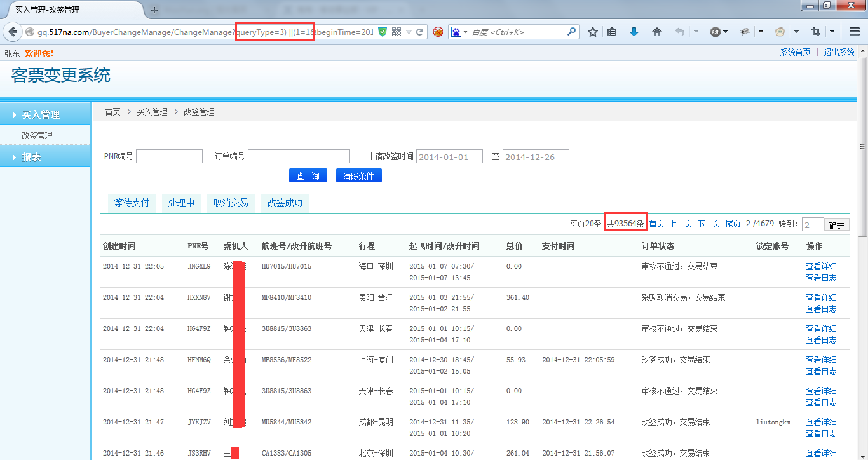Switch to the 等待支付 tab
This screenshot has height=460, width=868.
(132, 203)
